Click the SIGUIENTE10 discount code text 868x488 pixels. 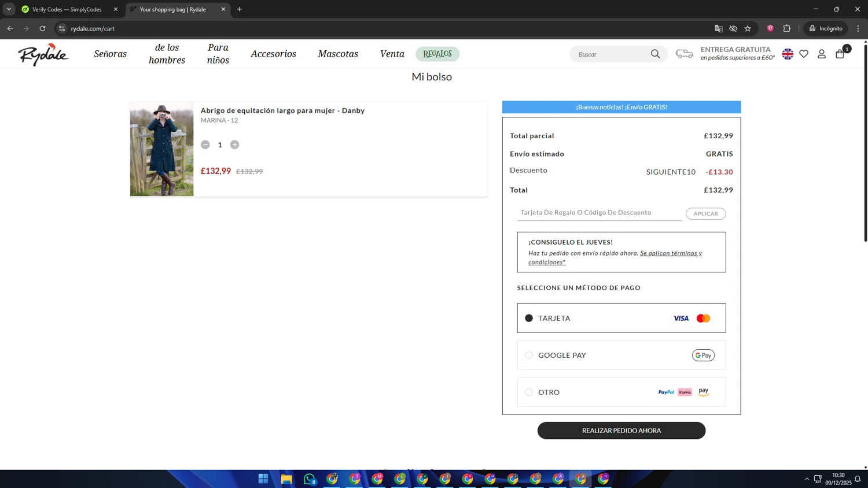(x=671, y=172)
